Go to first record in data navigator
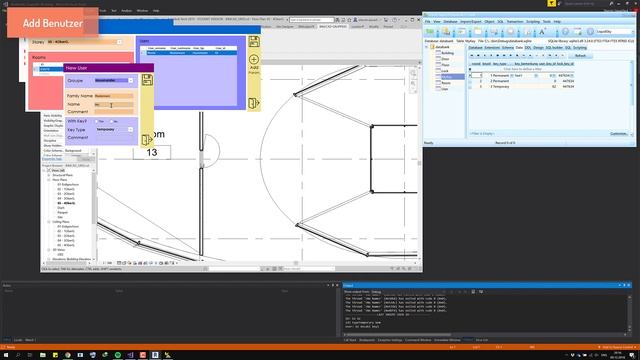 point(472,56)
